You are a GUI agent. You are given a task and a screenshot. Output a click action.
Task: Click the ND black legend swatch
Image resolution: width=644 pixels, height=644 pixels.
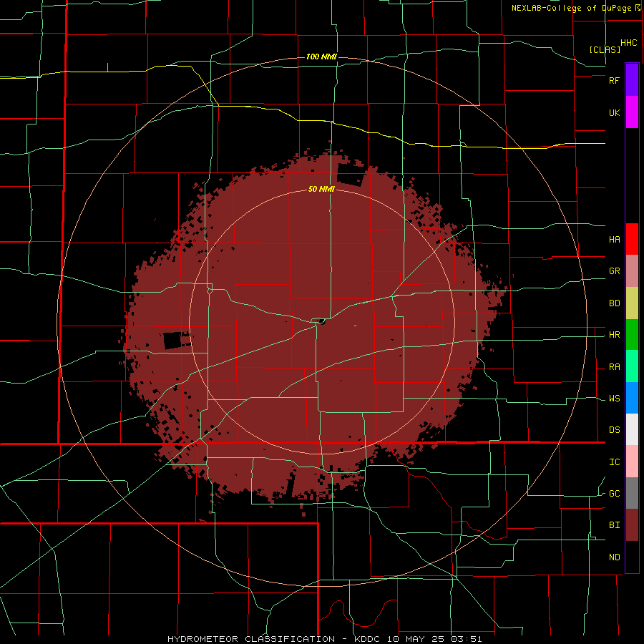[x=632, y=557]
